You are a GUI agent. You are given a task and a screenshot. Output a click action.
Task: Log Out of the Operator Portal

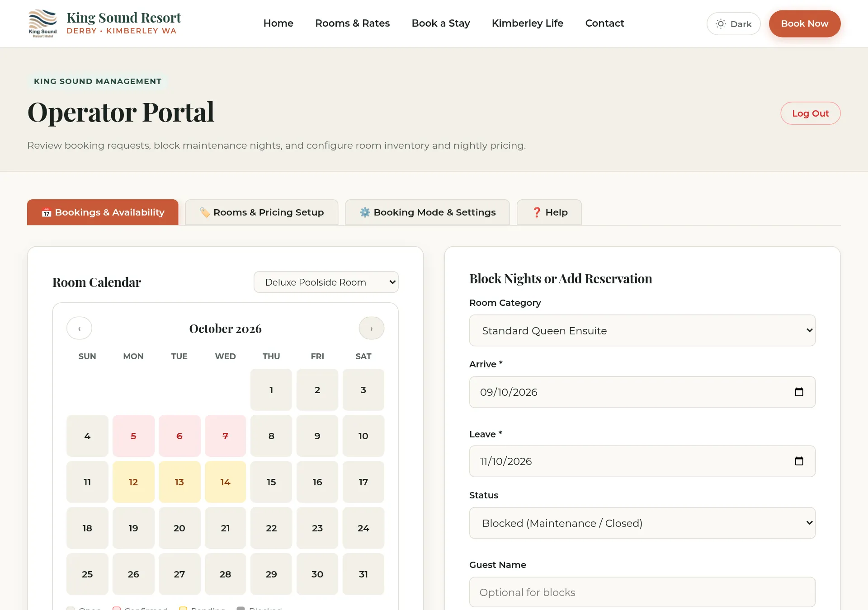pos(810,113)
